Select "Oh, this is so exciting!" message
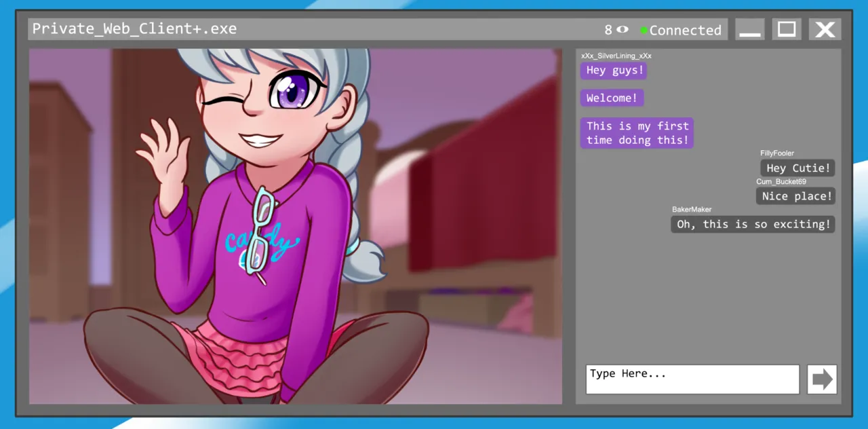The image size is (868, 429). pyautogui.click(x=753, y=225)
